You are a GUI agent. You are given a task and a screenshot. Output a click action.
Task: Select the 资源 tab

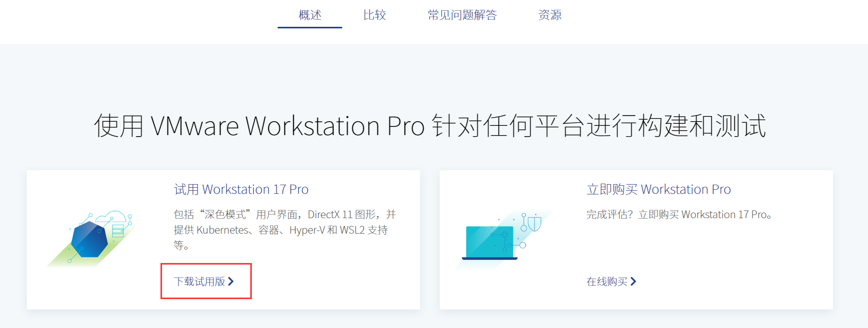click(550, 15)
